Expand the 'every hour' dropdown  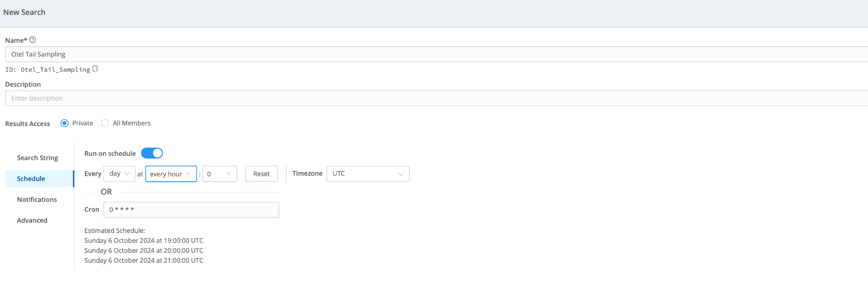[x=171, y=174]
